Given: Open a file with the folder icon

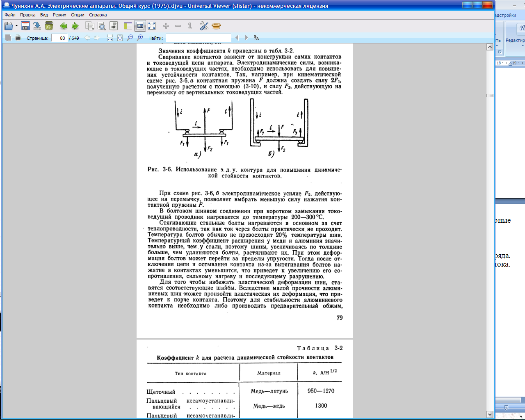Looking at the screenshot, I should click(9, 26).
